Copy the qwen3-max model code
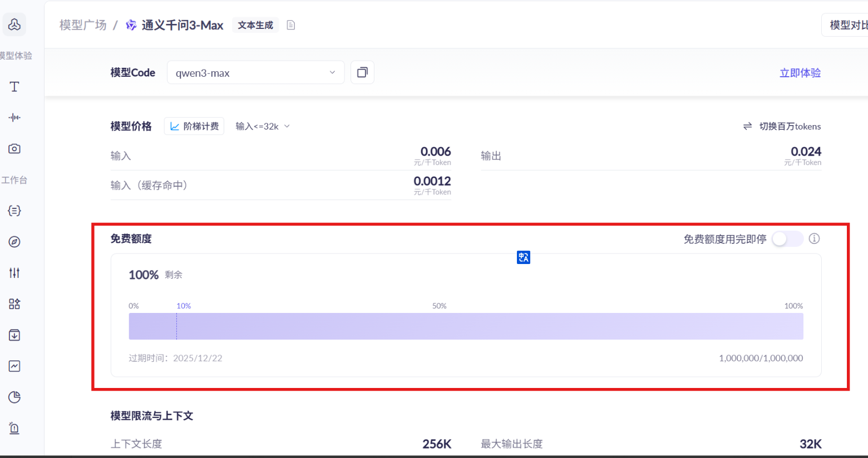 (x=362, y=72)
